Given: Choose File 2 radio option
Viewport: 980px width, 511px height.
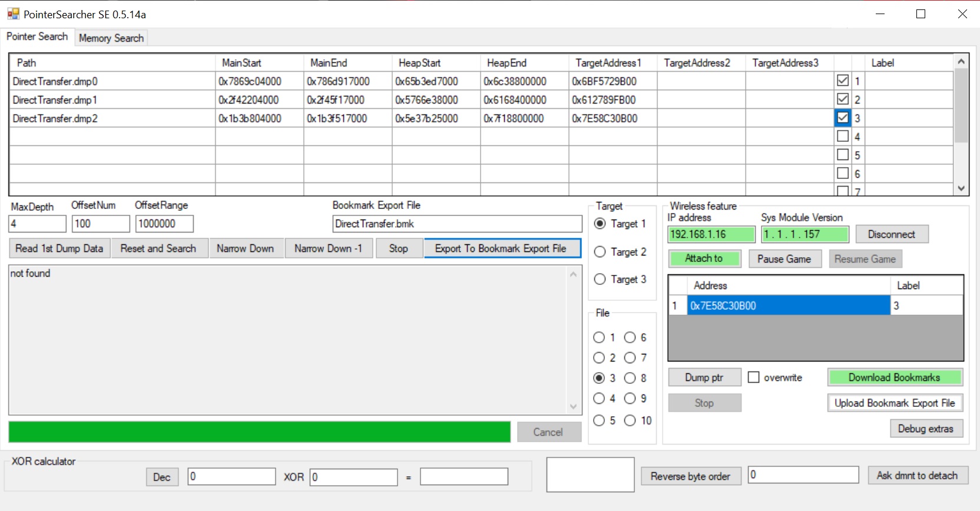Looking at the screenshot, I should (599, 358).
